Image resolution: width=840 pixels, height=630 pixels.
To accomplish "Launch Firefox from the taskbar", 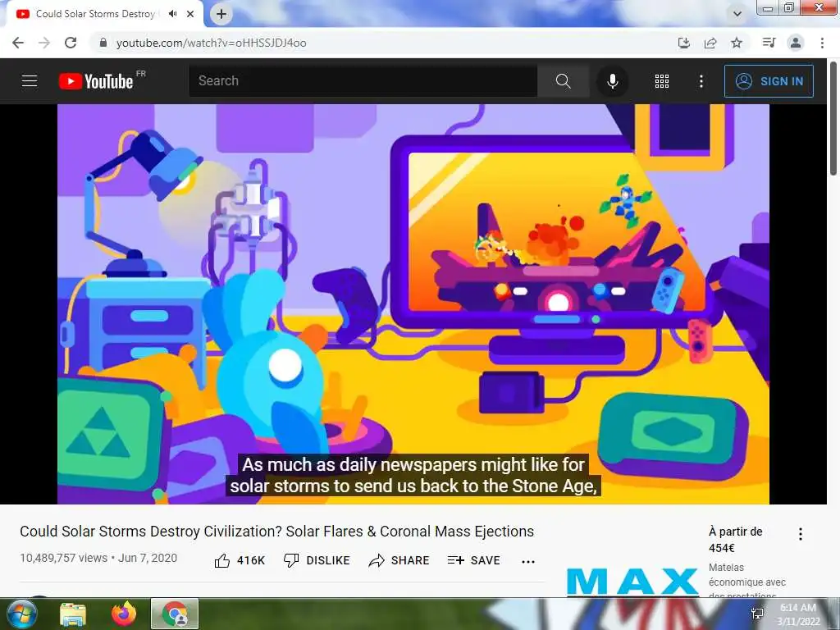I will 124,614.
